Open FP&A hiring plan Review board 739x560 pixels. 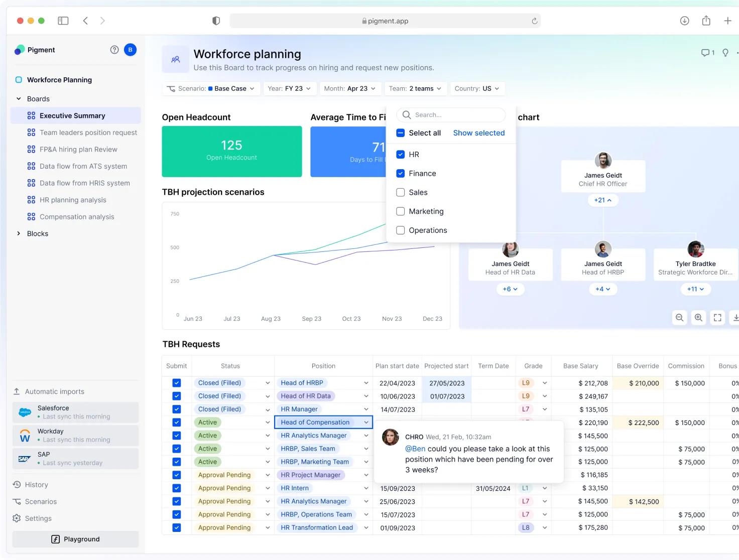point(78,150)
